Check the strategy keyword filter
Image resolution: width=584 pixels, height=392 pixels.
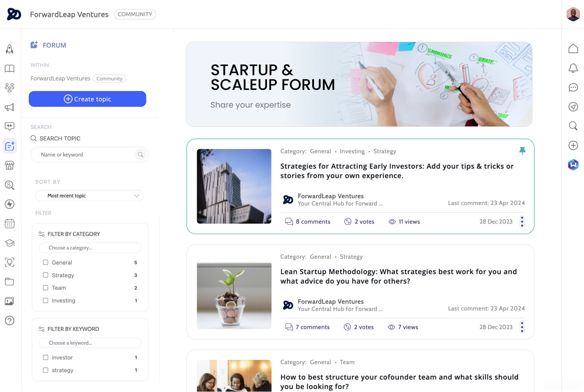click(x=46, y=370)
